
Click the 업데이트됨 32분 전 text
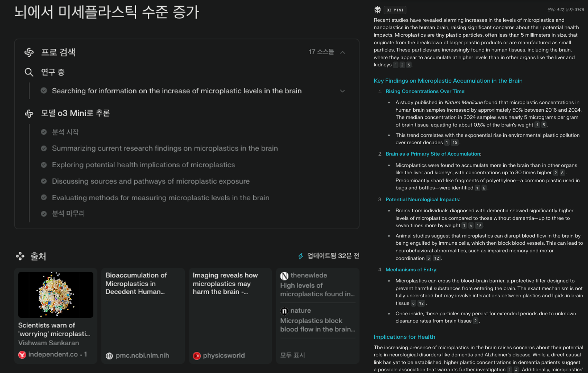pos(333,256)
